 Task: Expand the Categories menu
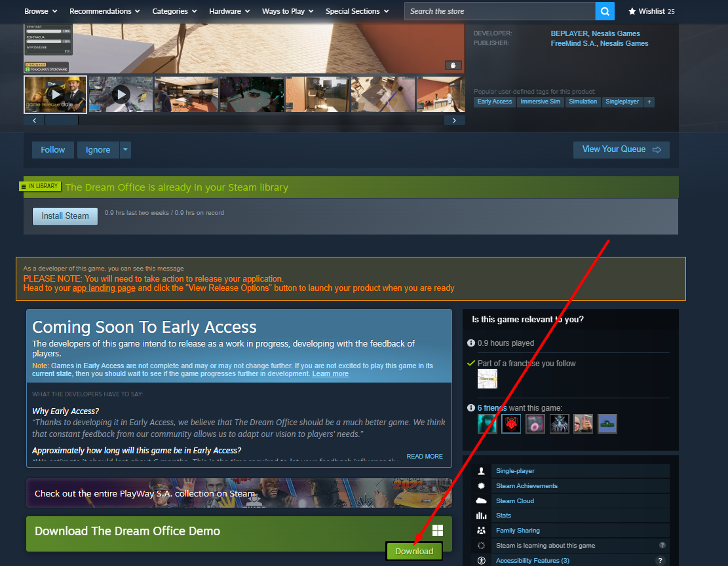[x=174, y=11]
